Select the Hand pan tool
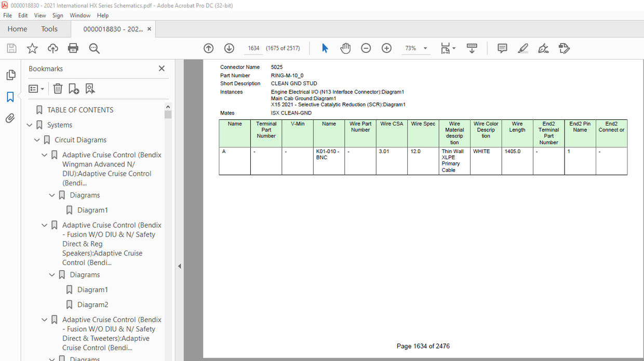 [x=345, y=48]
